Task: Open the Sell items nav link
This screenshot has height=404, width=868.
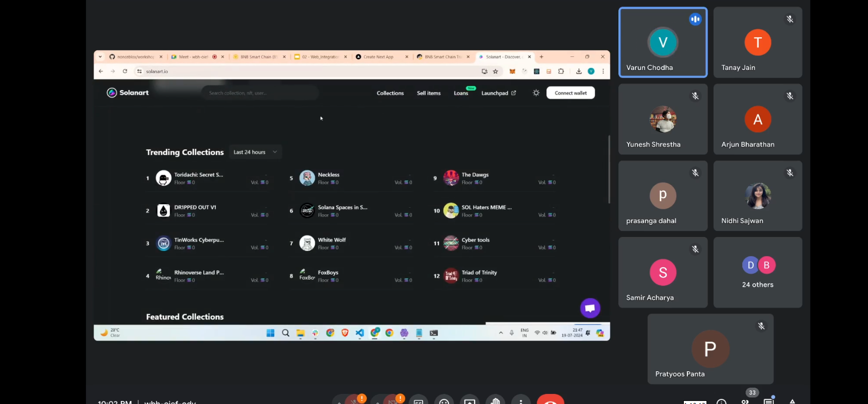Action: [429, 93]
